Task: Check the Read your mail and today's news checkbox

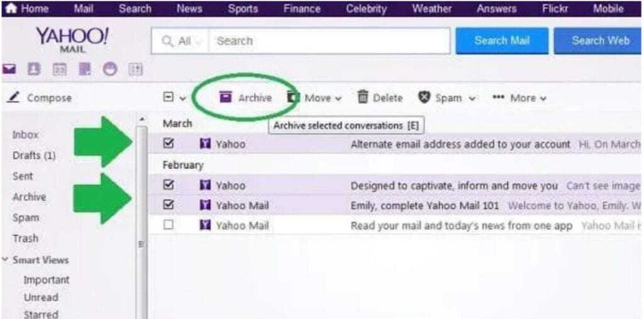Action: [168, 225]
